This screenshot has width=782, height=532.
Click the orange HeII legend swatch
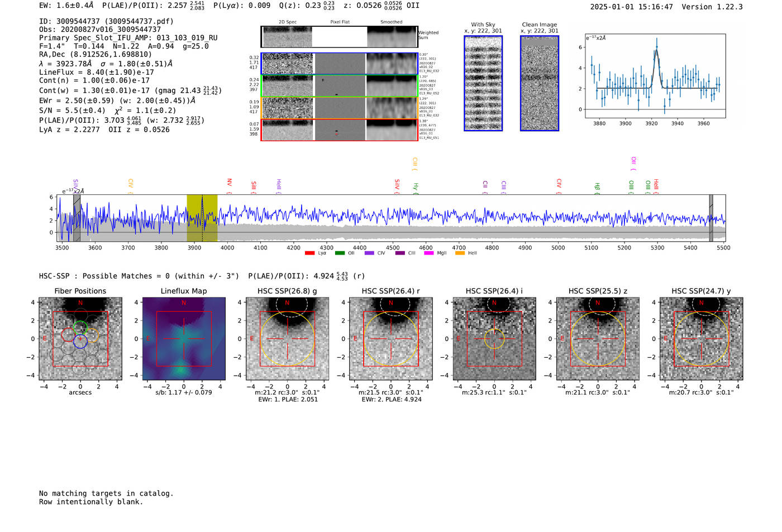click(x=460, y=253)
